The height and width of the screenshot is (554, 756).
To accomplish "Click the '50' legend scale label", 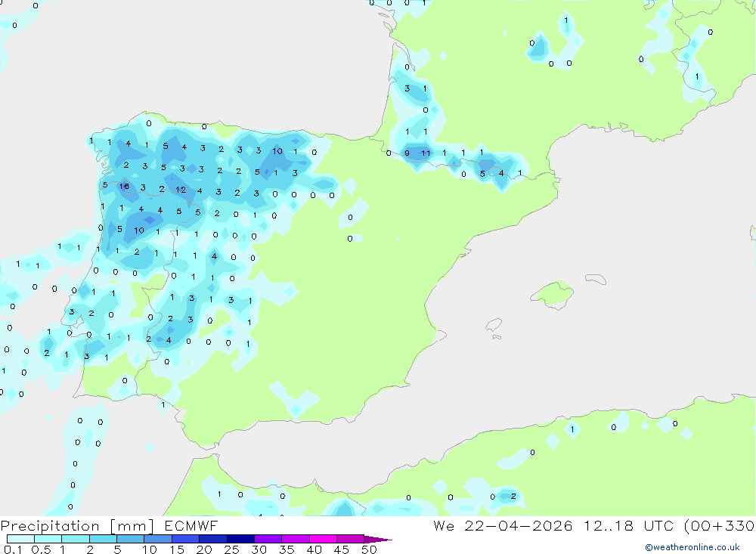I will [x=369, y=549].
